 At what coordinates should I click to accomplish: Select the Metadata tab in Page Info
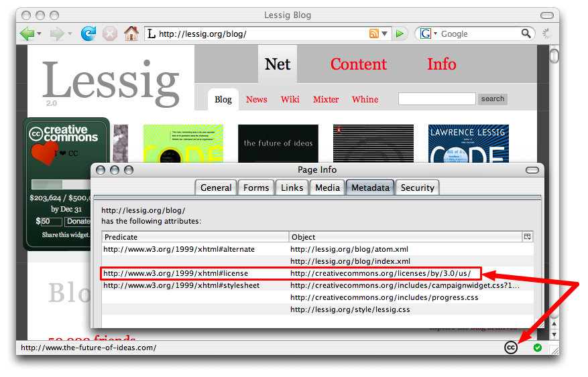[x=371, y=187]
